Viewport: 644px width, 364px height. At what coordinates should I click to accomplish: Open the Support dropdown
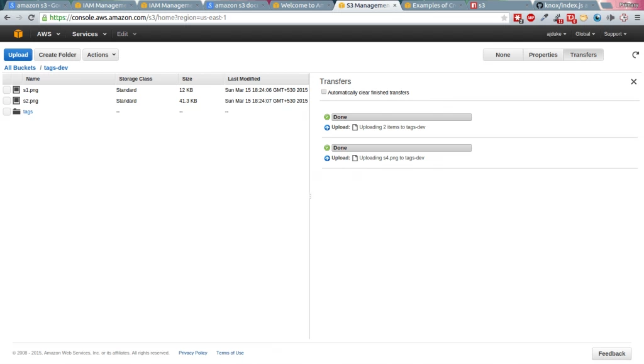[615, 34]
